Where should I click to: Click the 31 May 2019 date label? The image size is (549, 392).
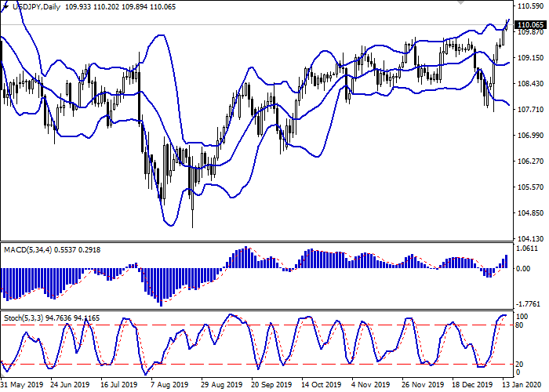[x=23, y=384]
